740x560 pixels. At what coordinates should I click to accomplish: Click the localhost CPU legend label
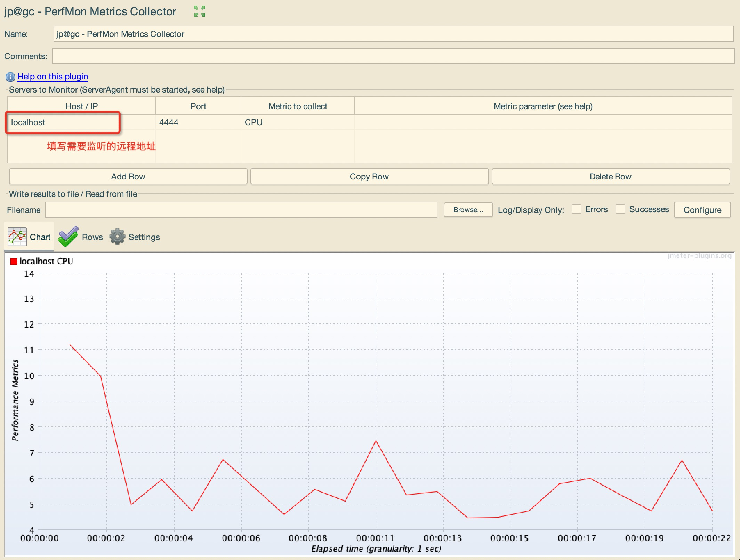(x=46, y=261)
